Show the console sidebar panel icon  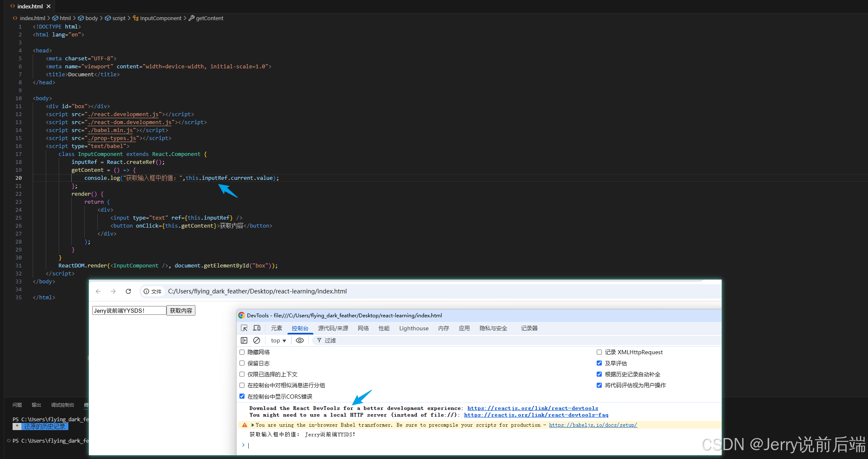click(244, 340)
